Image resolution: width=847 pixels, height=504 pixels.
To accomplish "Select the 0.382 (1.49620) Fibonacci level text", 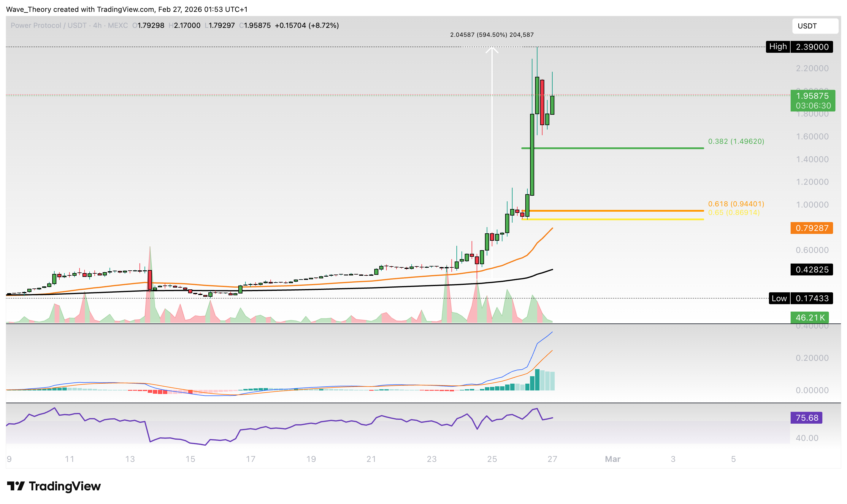I will click(736, 141).
